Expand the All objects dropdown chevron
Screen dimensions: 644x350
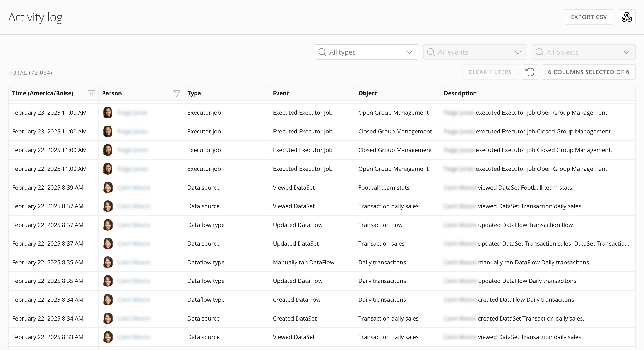tap(626, 52)
